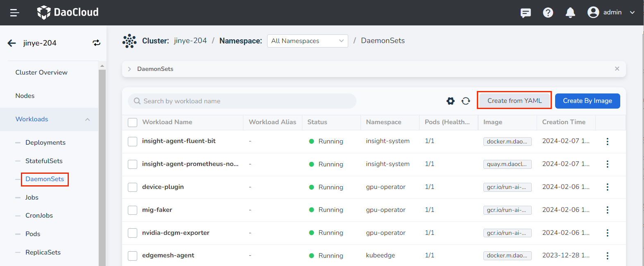
Task: Select the device-plugin row checkbox
Action: point(132,187)
